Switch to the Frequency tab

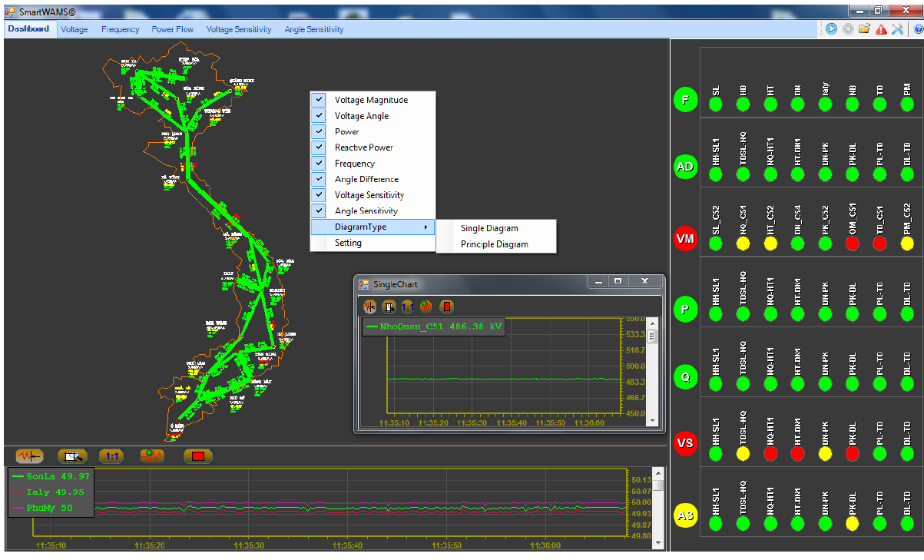[120, 29]
